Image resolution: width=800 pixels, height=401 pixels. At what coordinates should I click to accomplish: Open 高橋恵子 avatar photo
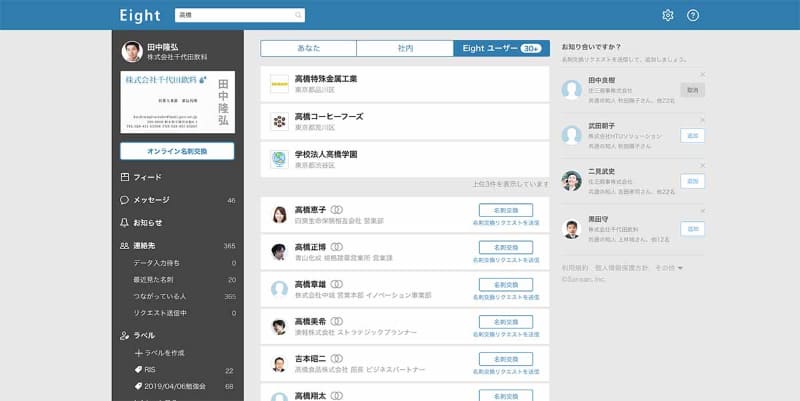point(279,215)
